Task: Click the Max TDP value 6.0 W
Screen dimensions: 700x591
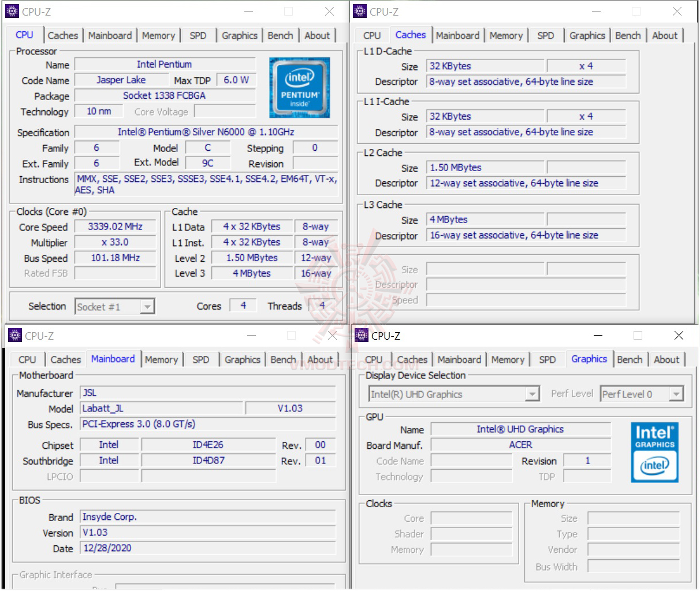Action: tap(236, 80)
